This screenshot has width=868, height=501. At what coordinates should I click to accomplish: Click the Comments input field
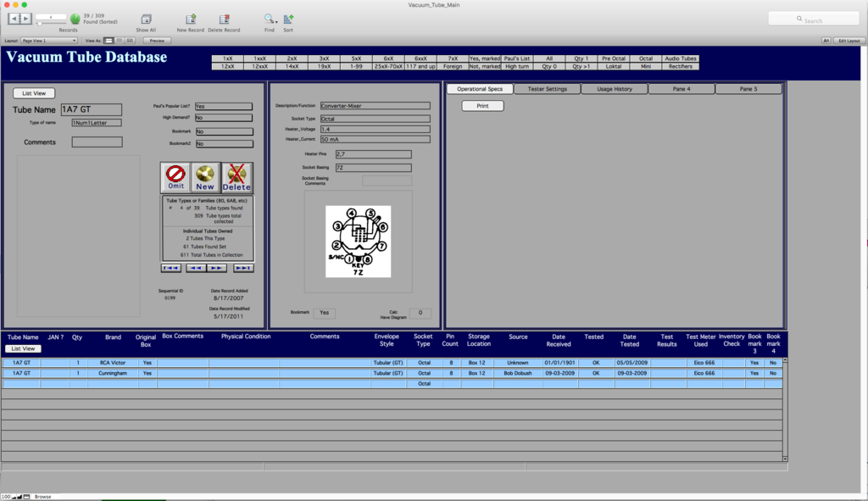click(97, 142)
